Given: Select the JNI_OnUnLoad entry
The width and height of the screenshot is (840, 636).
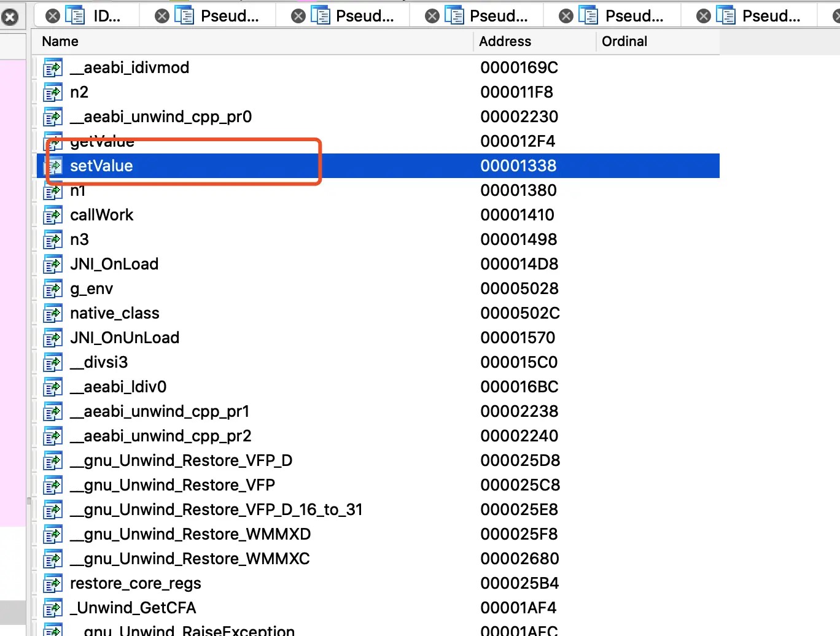Looking at the screenshot, I should coord(125,338).
